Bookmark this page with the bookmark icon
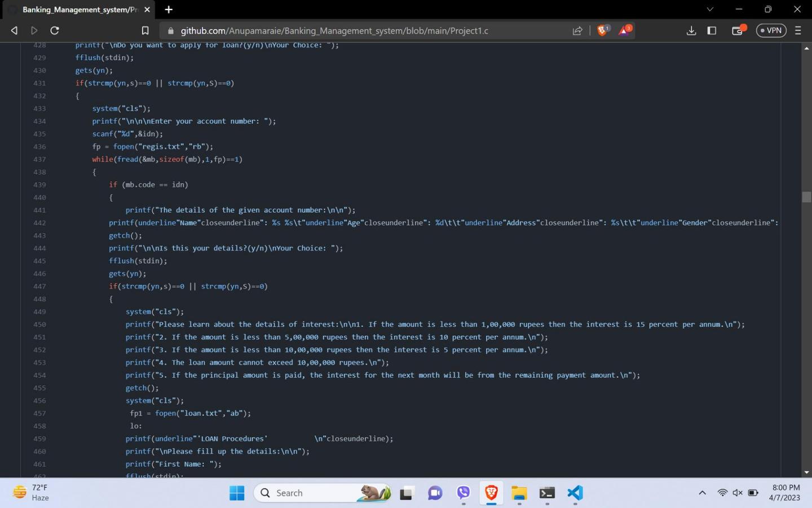The image size is (812, 508). click(x=145, y=30)
